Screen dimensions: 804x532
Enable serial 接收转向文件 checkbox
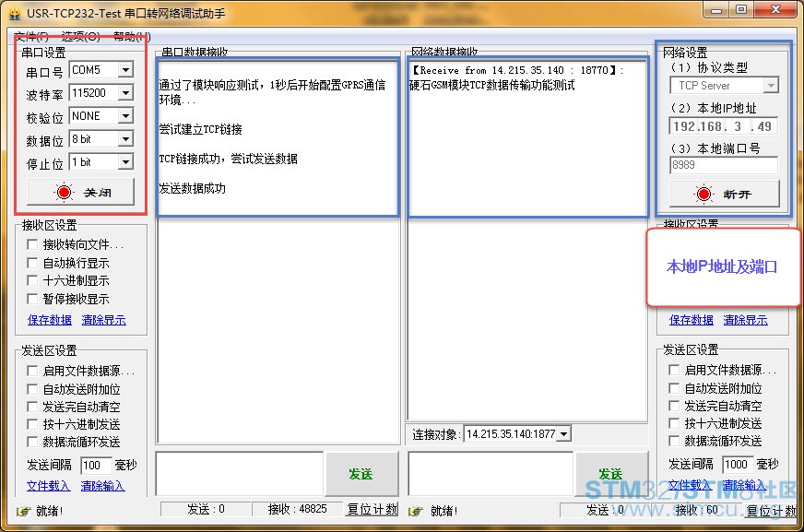(x=31, y=244)
